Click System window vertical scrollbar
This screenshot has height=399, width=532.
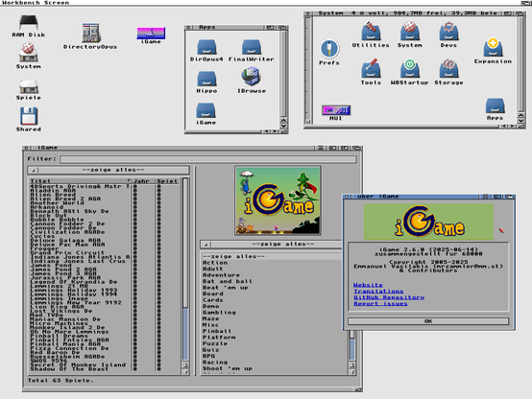click(x=520, y=63)
